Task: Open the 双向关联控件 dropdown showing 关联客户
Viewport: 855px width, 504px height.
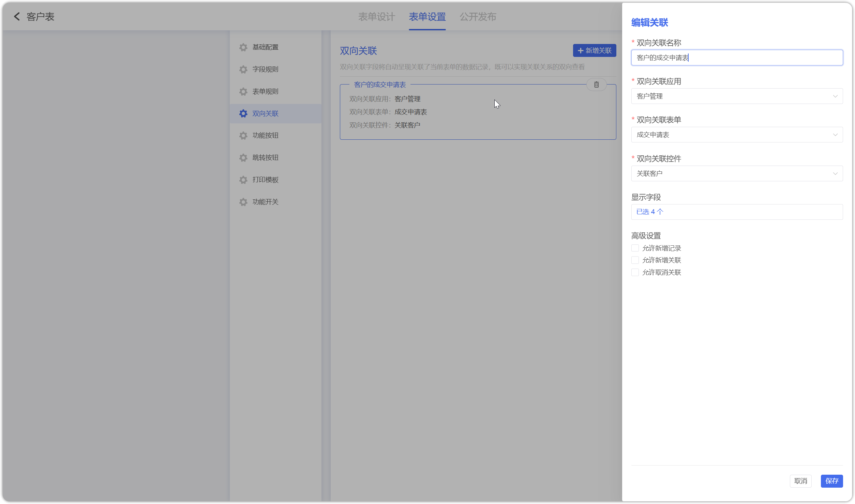Action: coord(737,173)
